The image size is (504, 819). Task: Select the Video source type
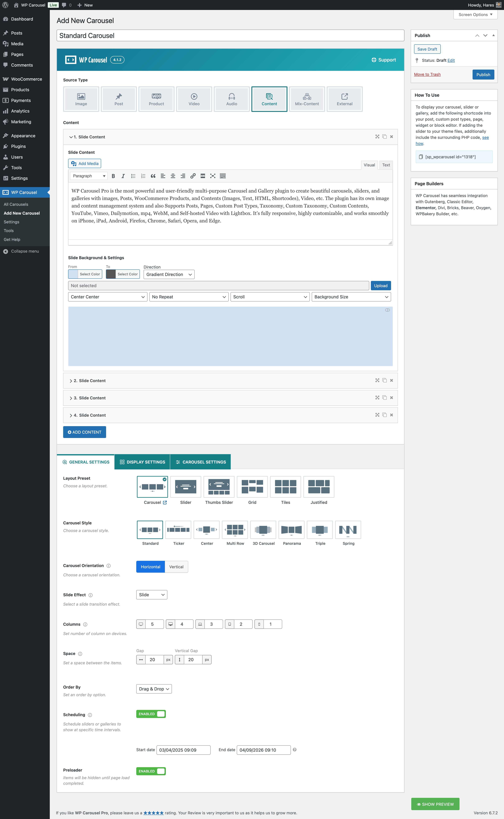click(x=194, y=99)
